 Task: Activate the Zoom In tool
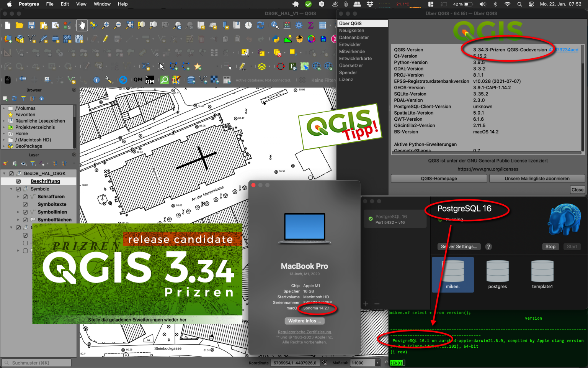click(106, 25)
